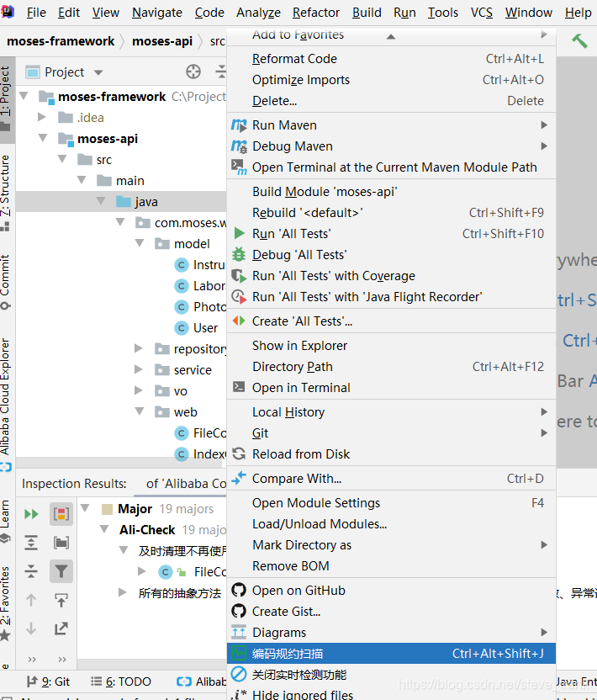
Task: Click moses-framework breadcrumb in navigation bar
Action: [61, 41]
